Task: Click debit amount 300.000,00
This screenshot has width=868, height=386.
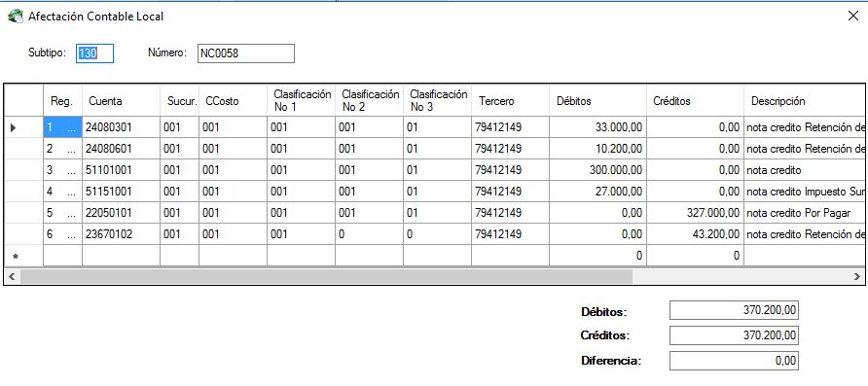Action: [597, 170]
